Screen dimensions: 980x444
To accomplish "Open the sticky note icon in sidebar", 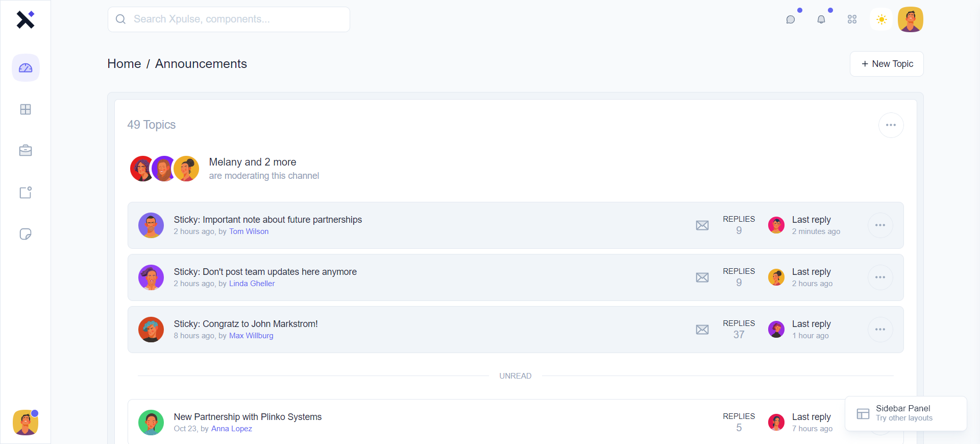I will click(26, 234).
